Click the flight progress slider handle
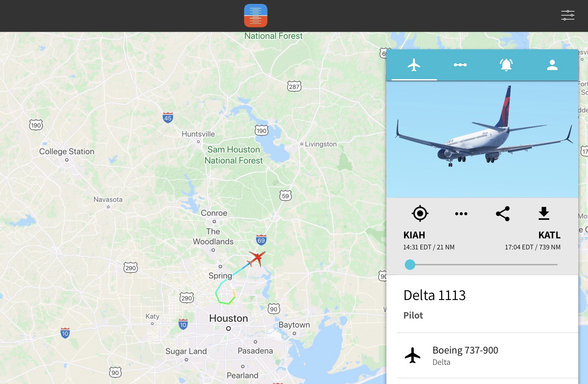The height and width of the screenshot is (384, 588). 410,265
